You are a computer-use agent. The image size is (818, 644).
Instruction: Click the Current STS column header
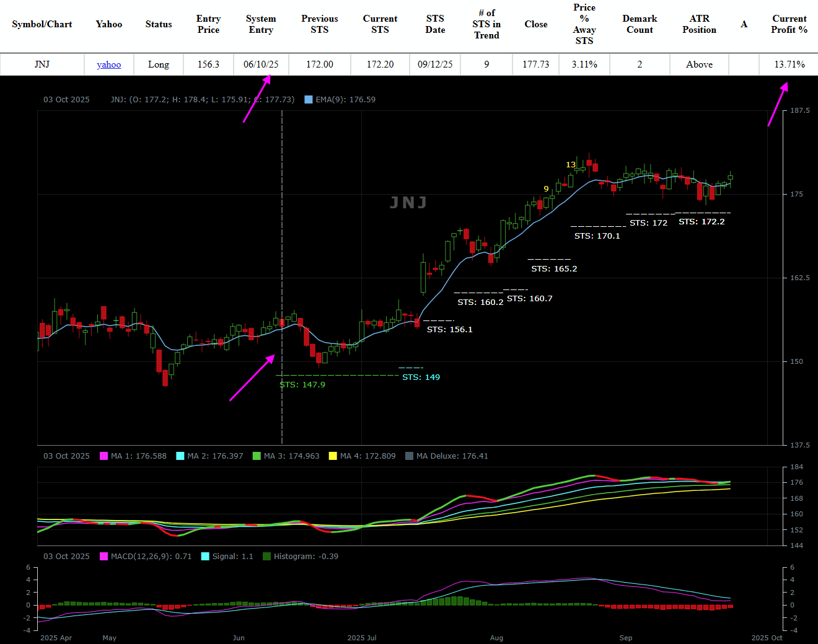380,24
